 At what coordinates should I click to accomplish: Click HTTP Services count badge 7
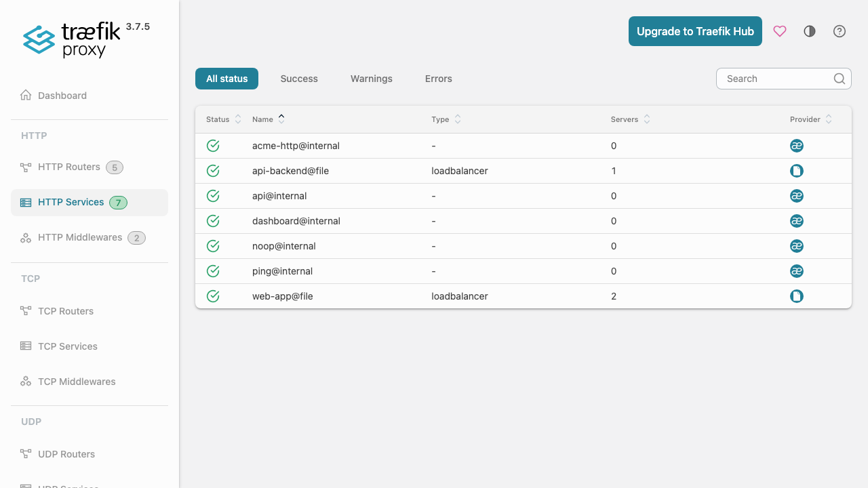point(119,203)
